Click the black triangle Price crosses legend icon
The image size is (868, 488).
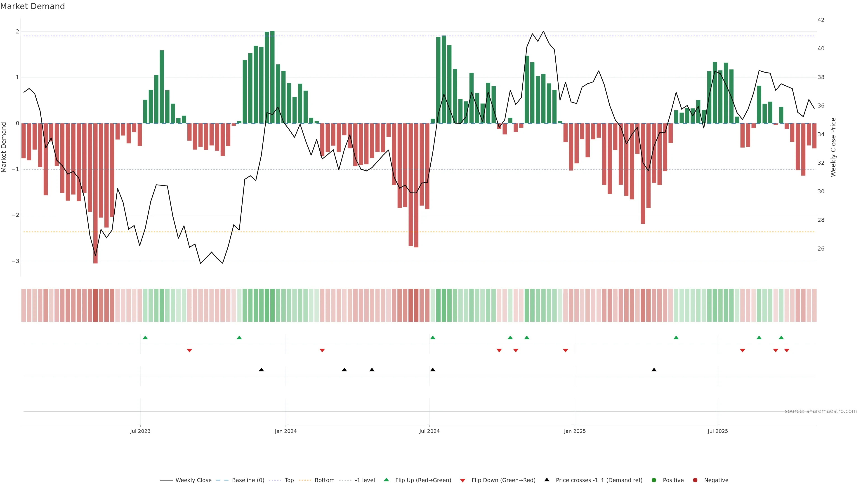(x=547, y=480)
